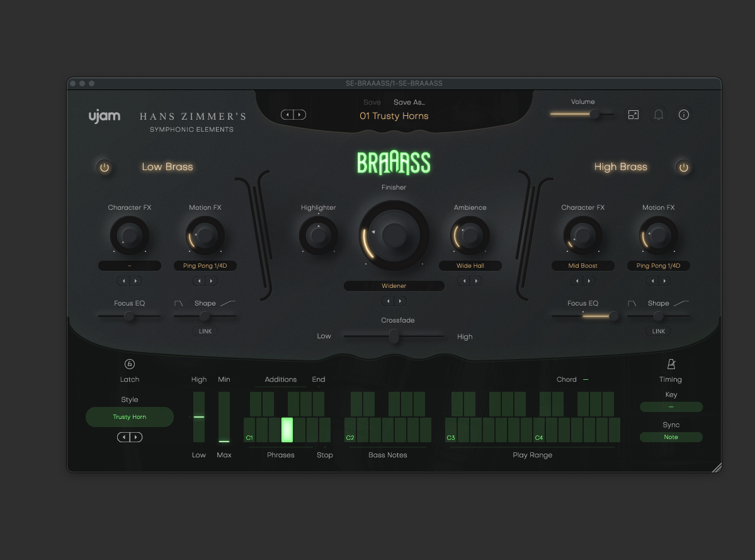Viewport: 755px width, 560px height.
Task: Click the resize window icon near Volume
Action: click(633, 115)
